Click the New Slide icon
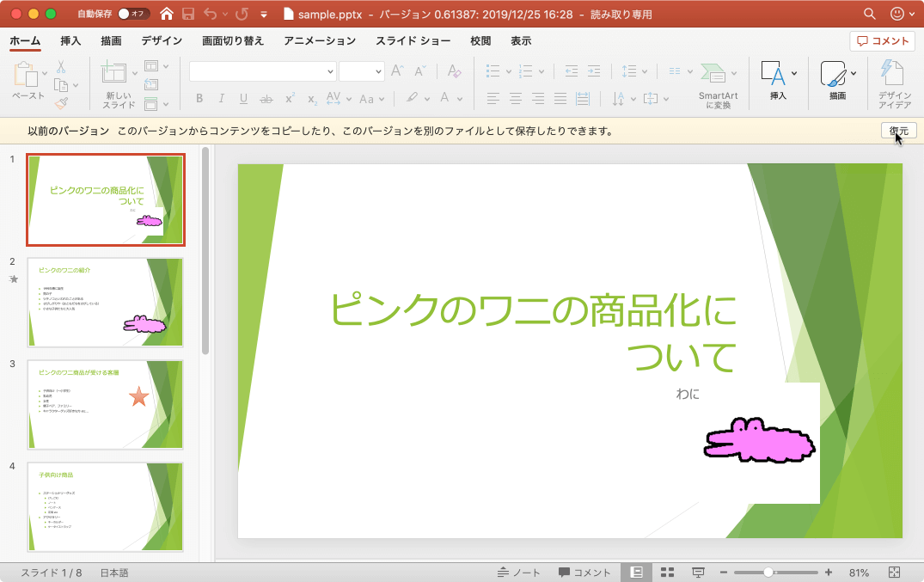The image size is (924, 582). (113, 72)
